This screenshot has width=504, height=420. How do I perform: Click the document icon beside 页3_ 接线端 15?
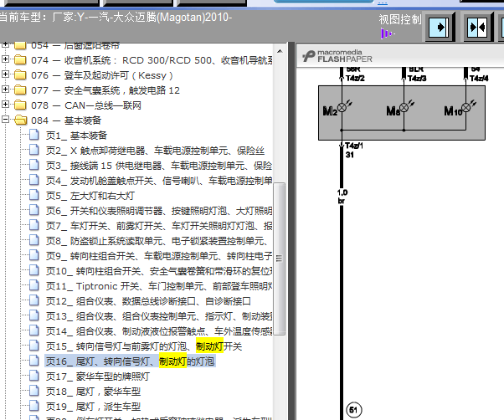point(34,165)
